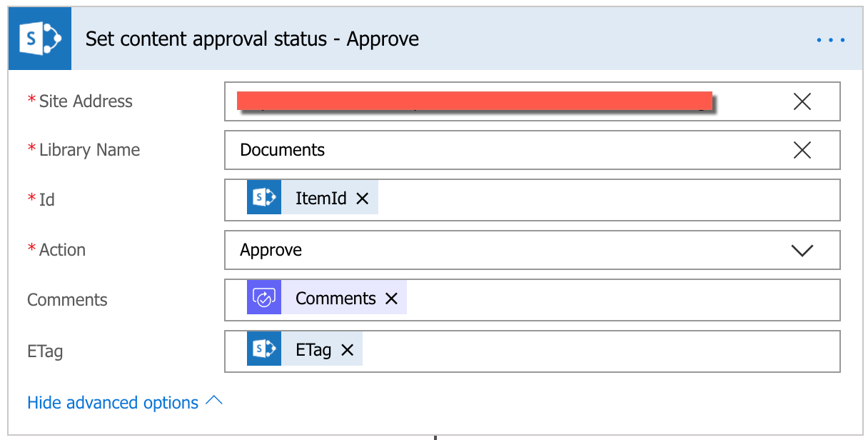Collapse advanced options via the chevron arrow
The image size is (868, 440).
213,401
